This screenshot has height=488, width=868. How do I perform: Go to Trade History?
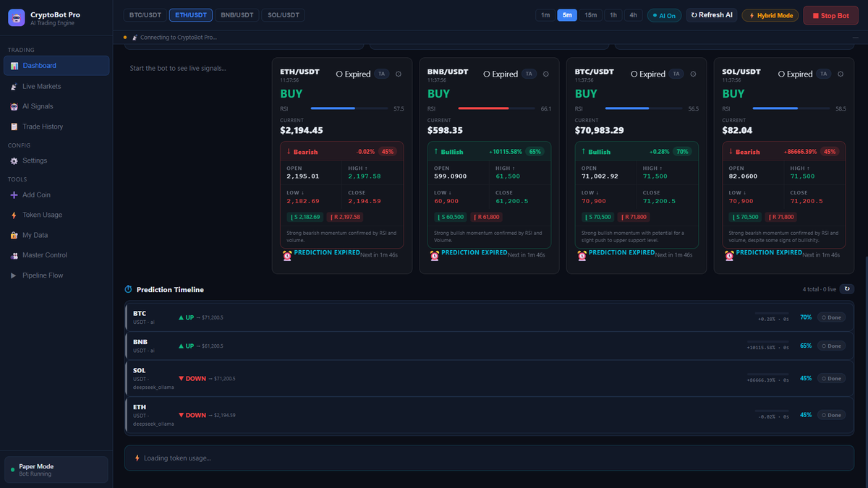[x=56, y=127]
